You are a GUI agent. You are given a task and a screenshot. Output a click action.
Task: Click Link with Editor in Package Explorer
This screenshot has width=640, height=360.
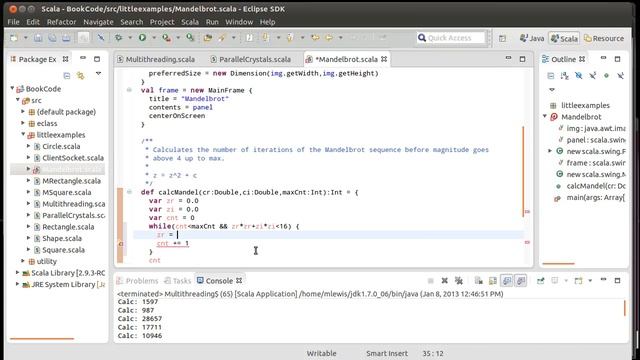pyautogui.click(x=80, y=76)
